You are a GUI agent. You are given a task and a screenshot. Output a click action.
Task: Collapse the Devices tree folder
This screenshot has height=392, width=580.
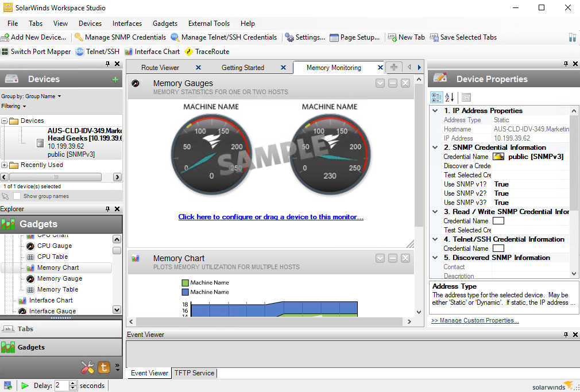5,121
